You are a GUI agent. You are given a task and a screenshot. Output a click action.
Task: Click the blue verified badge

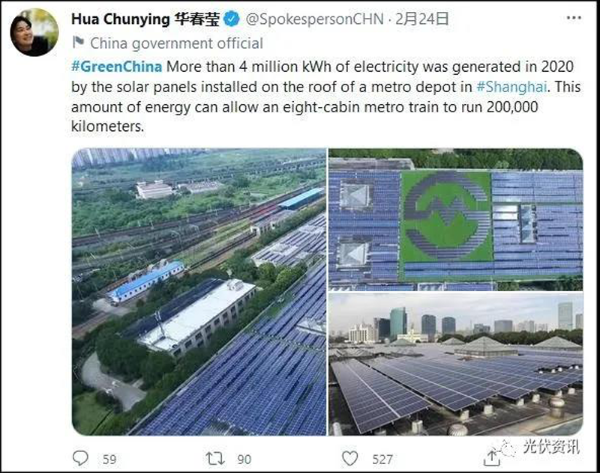(232, 19)
